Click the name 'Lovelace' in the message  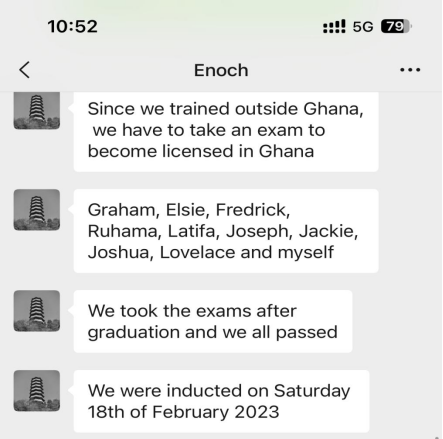point(197,252)
